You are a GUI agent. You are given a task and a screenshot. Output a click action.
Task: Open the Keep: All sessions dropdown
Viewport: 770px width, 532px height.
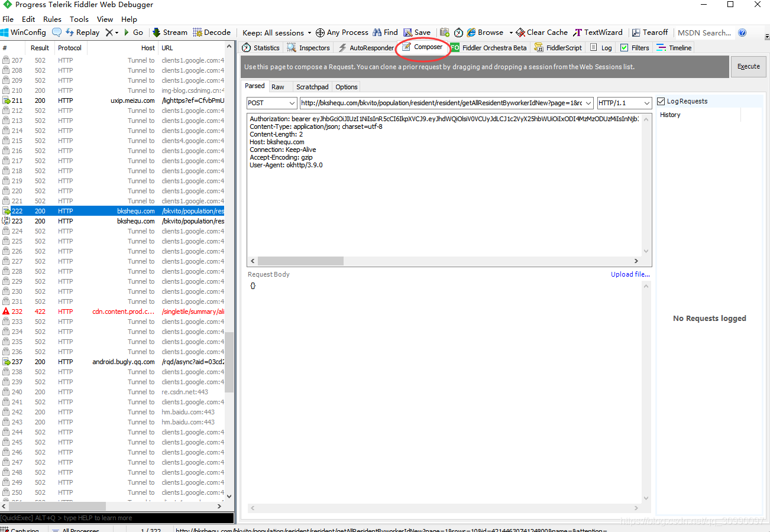pos(277,33)
